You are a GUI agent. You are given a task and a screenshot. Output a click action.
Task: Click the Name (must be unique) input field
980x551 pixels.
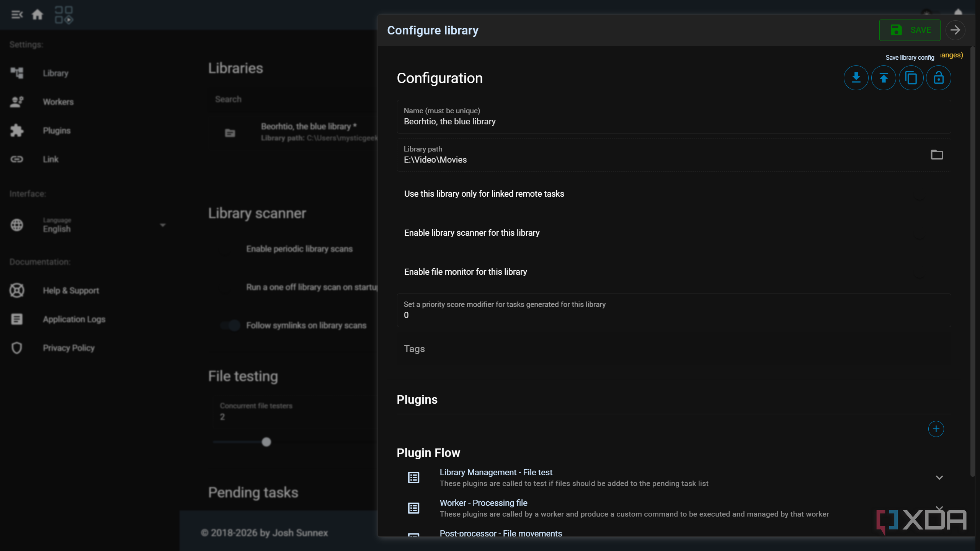(x=674, y=117)
